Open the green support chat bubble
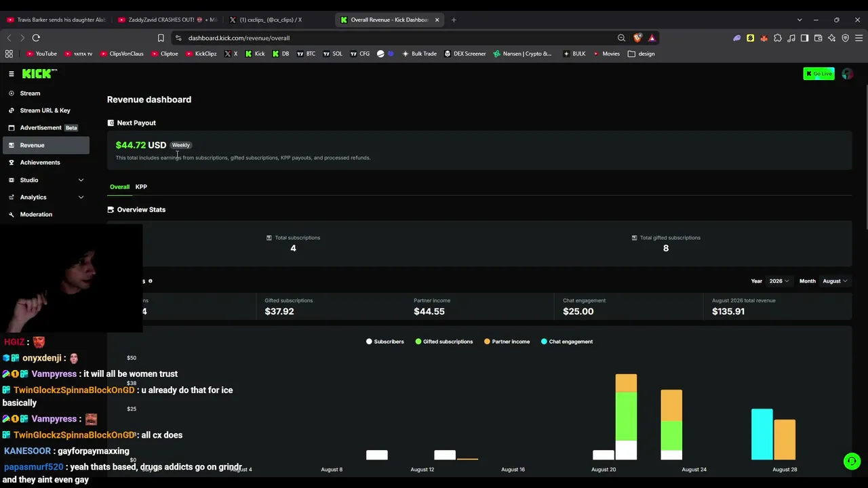The height and width of the screenshot is (488, 868). (x=852, y=461)
